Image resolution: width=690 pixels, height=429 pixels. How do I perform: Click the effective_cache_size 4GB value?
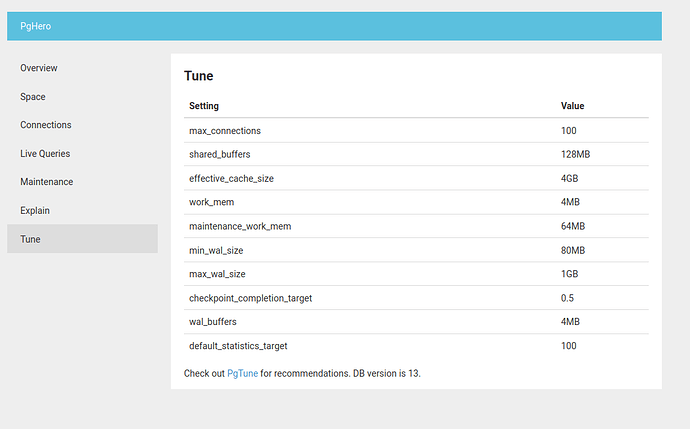point(569,178)
